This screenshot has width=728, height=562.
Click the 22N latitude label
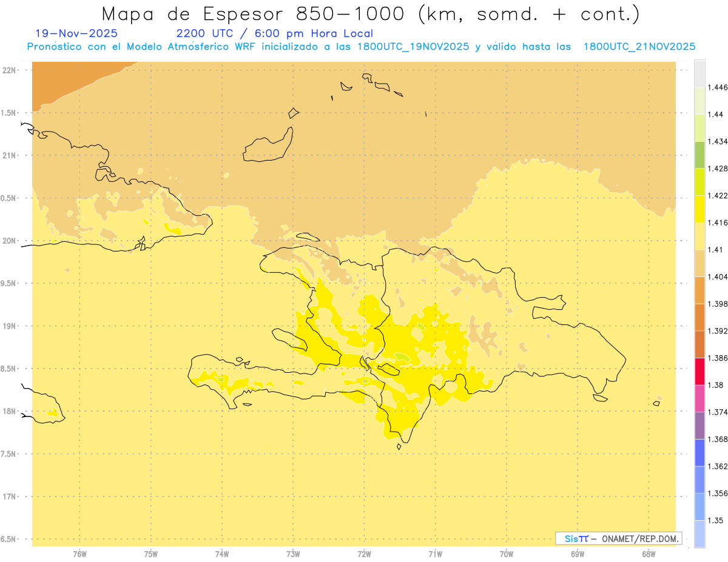pyautogui.click(x=9, y=70)
